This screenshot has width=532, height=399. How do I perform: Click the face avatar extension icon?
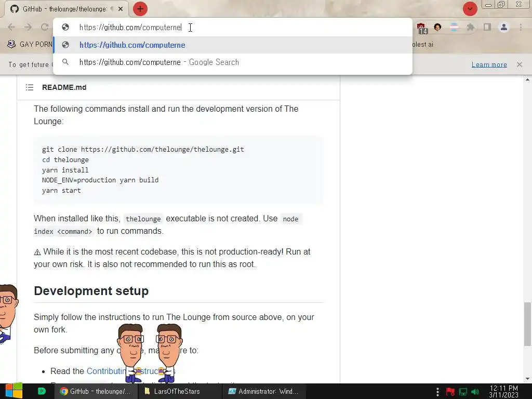click(x=437, y=27)
